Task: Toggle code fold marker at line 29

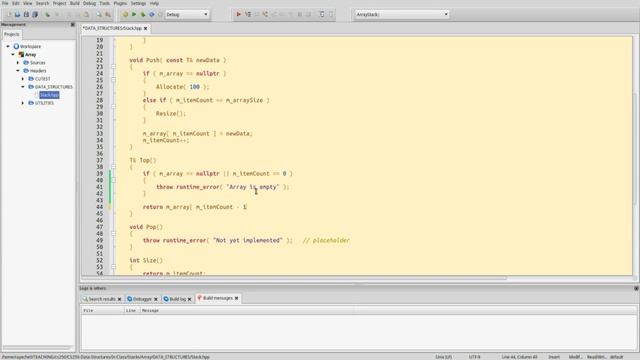Action: click(x=113, y=107)
